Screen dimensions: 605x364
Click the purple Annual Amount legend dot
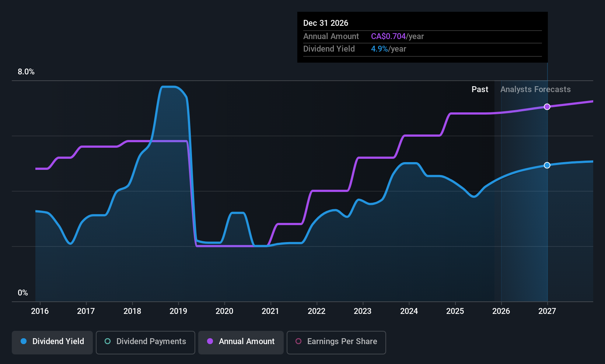point(210,342)
